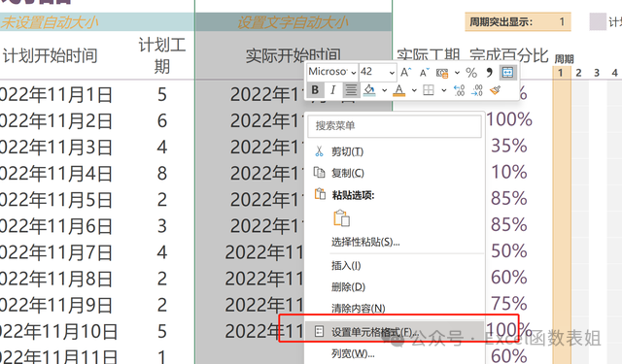622x364 pixels.
Task: Expand fill color options arrow
Action: coord(385,90)
